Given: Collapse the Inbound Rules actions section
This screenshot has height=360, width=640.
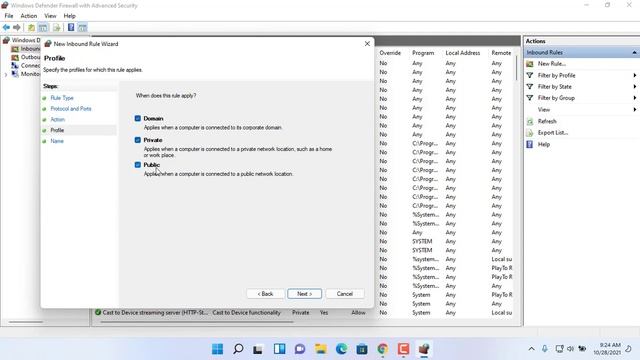Looking at the screenshot, I should [634, 52].
